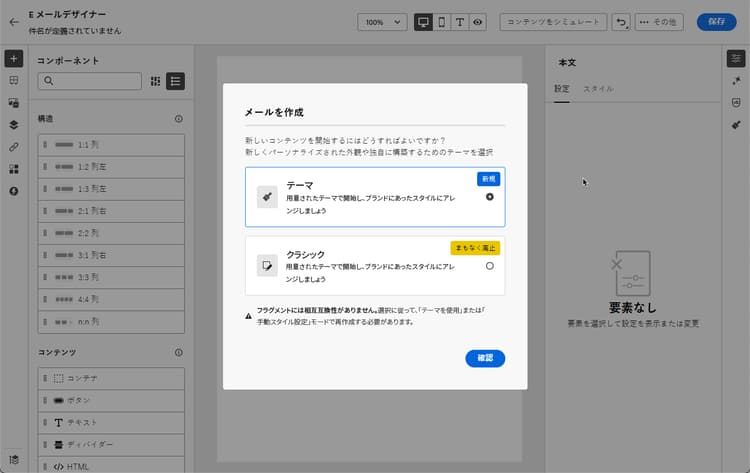This screenshot has height=473, width=750.
Task: Open the その他 more options menu
Action: (x=659, y=22)
